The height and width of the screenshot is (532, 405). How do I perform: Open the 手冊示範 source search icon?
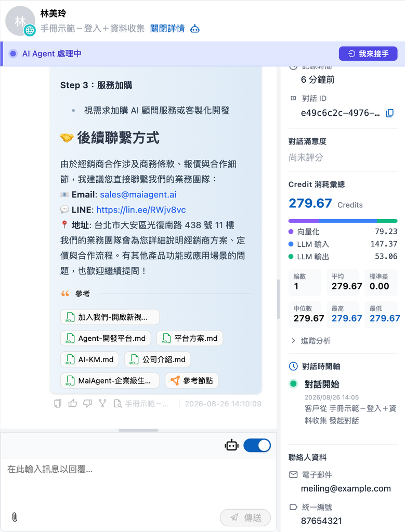[x=118, y=404]
